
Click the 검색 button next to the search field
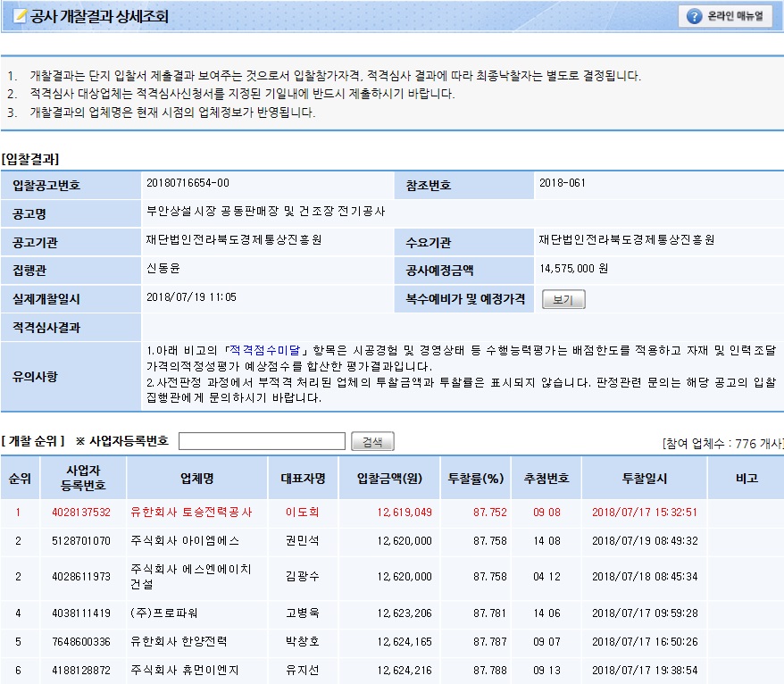click(372, 441)
